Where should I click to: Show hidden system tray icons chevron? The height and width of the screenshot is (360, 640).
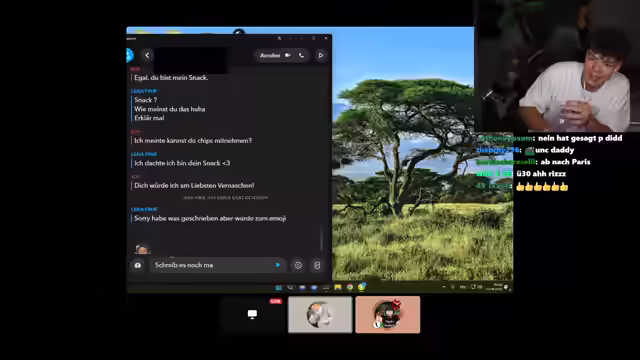pos(444,287)
